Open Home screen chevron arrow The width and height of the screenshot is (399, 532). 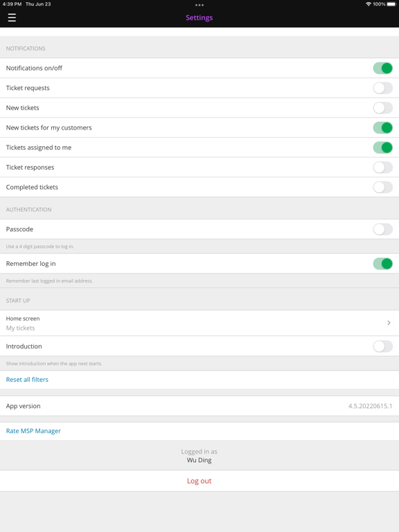pos(389,323)
